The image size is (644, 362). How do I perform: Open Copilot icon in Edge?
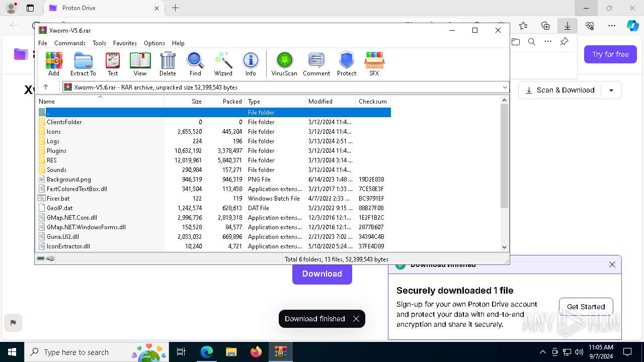pos(633,26)
